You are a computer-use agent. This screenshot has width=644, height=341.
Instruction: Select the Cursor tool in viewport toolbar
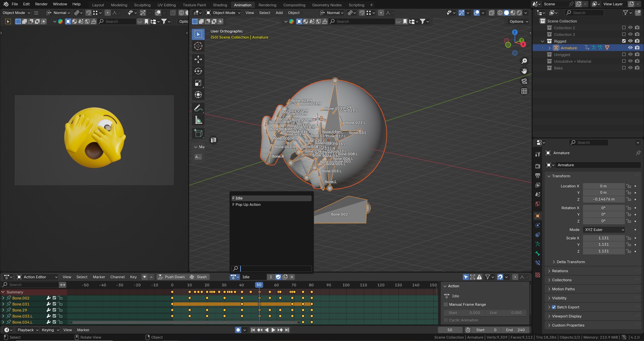198,46
